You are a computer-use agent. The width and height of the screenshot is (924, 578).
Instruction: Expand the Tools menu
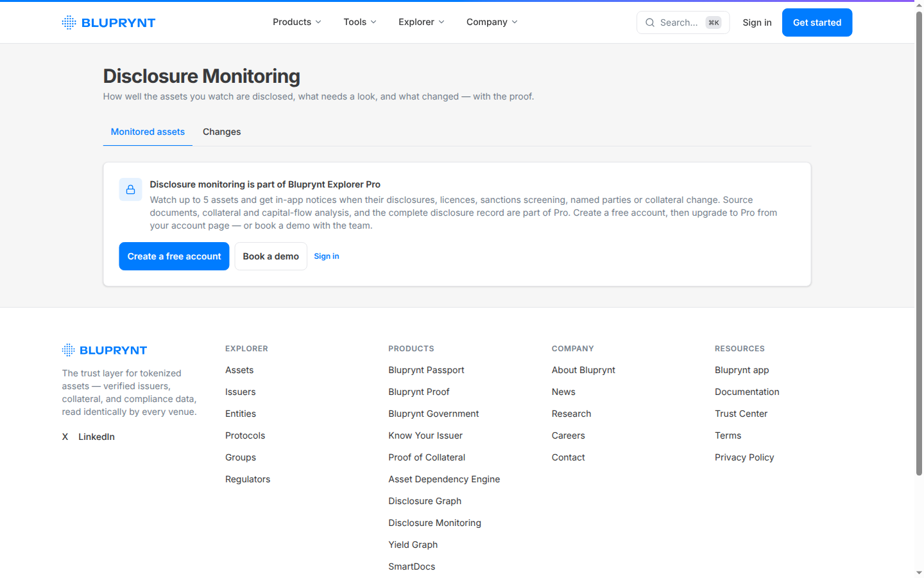[x=360, y=22]
